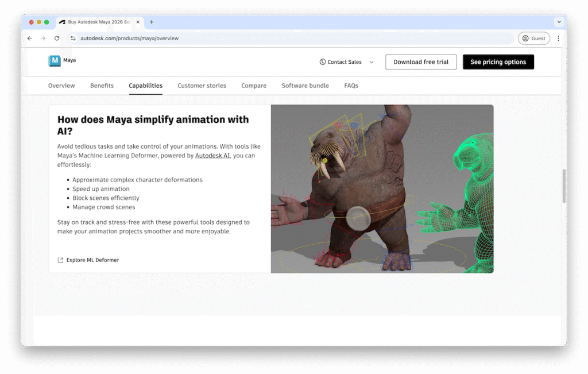Go forward to the next page
The image size is (588, 374).
point(43,38)
